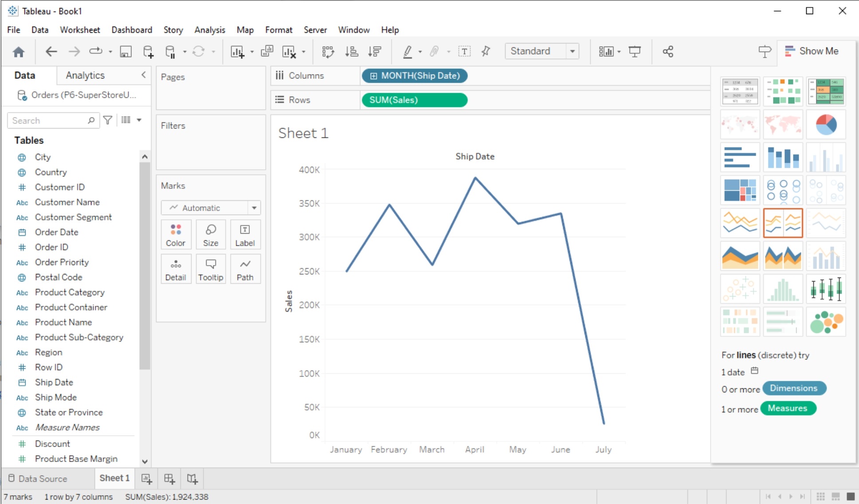Image resolution: width=859 pixels, height=504 pixels.
Task: Click the Swap Rows and Columns icon
Action: (x=328, y=51)
